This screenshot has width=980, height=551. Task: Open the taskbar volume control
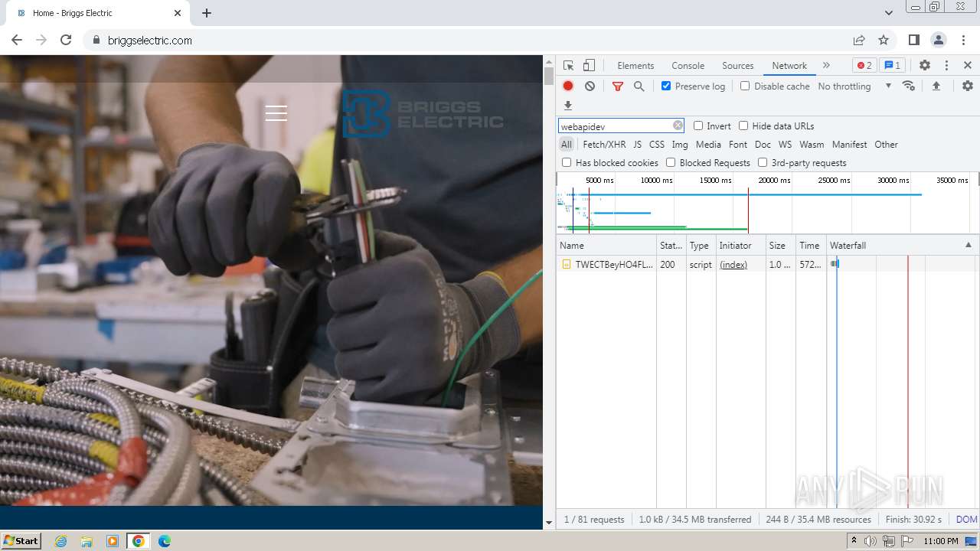[x=871, y=540]
